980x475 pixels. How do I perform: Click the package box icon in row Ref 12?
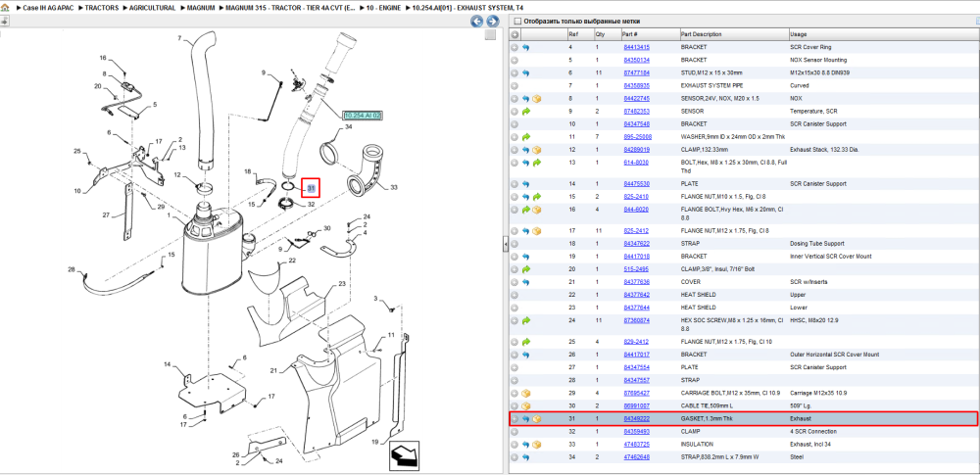537,150
